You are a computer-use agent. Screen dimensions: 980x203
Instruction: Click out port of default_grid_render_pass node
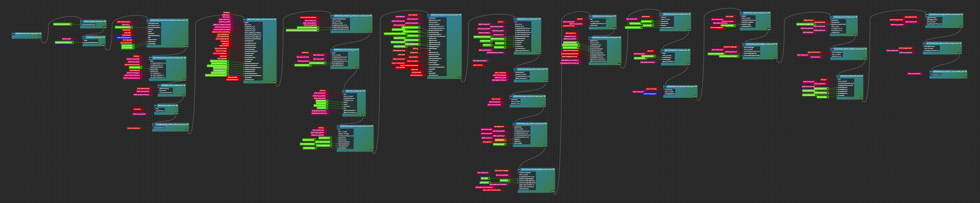click(x=861, y=98)
